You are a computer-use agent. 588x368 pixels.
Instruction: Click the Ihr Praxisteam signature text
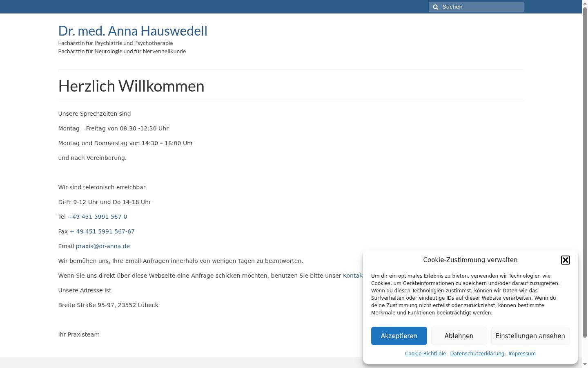(x=79, y=334)
